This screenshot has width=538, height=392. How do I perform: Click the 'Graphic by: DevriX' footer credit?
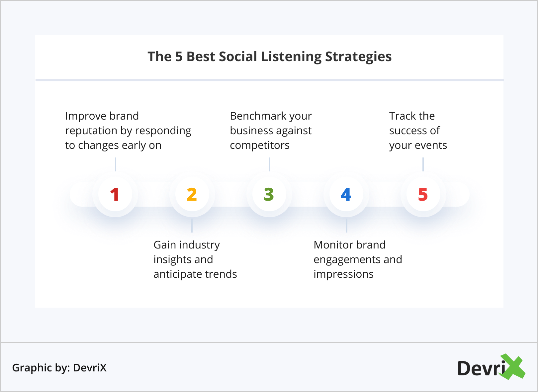59,368
